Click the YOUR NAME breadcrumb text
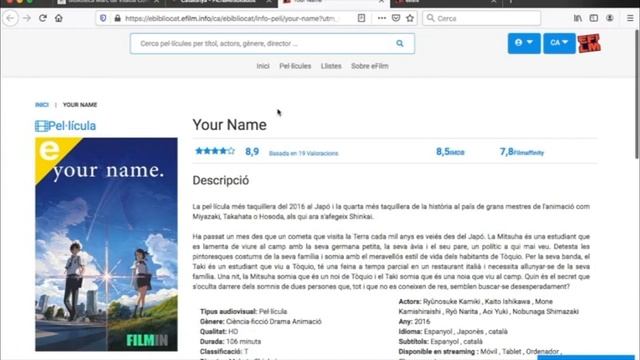The height and width of the screenshot is (360, 640). tap(80, 105)
